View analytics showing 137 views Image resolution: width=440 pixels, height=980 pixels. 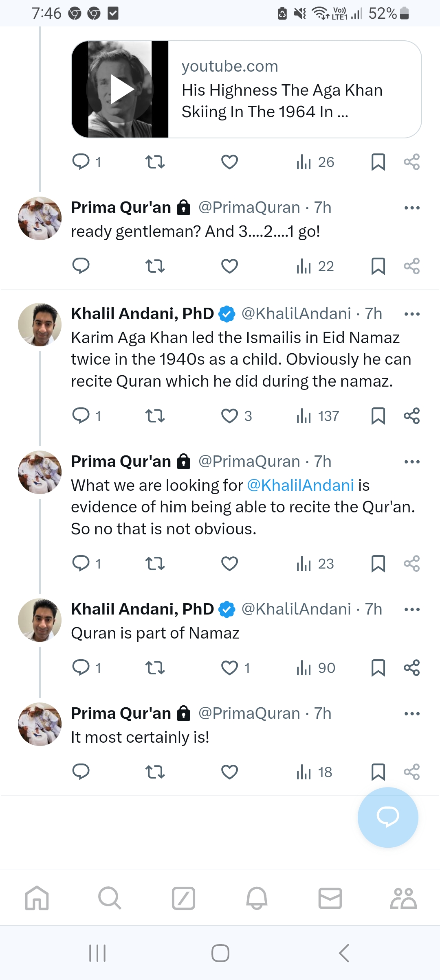click(x=318, y=416)
